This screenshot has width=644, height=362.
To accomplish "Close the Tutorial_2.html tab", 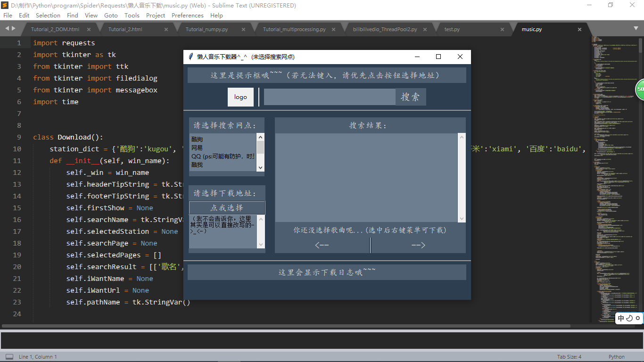I will (x=166, y=29).
